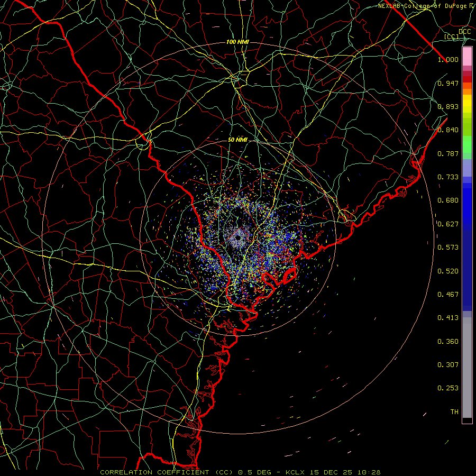Click the 0.360 scale value
This screenshot has width=476, height=476.
point(448,342)
